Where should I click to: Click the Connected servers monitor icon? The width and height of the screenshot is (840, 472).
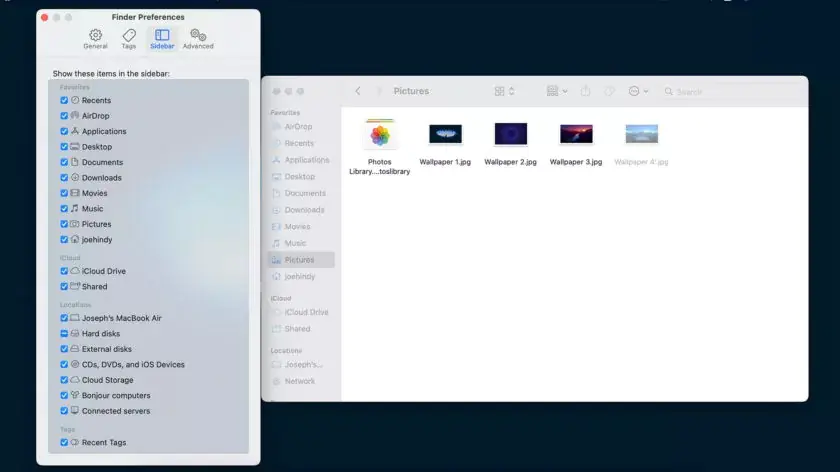point(75,411)
